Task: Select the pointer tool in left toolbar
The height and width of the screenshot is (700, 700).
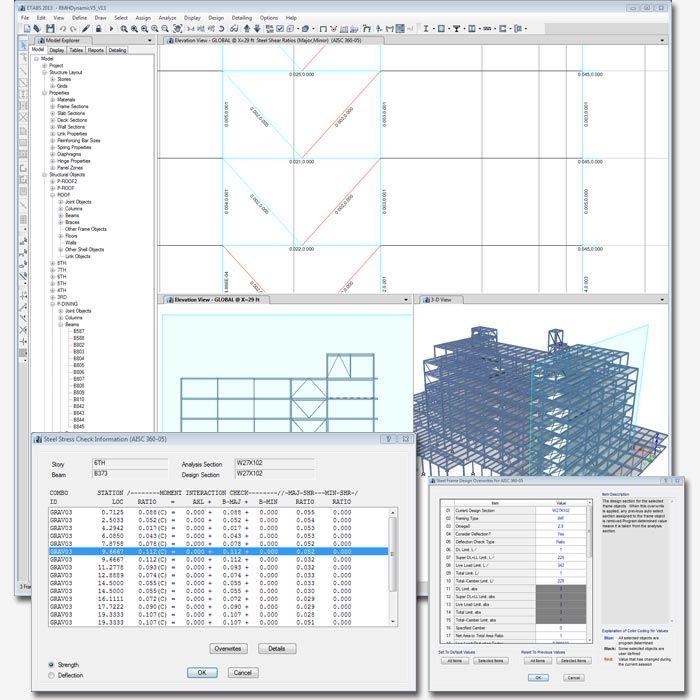Action: (x=23, y=46)
